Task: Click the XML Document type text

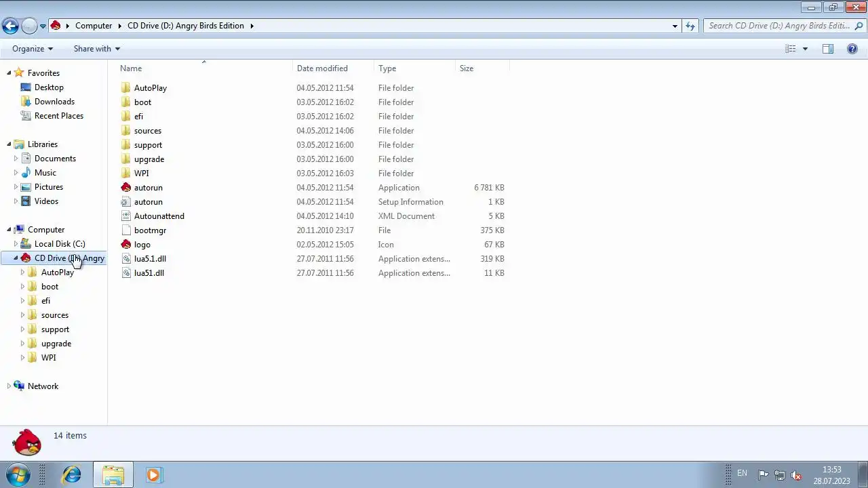Action: pyautogui.click(x=406, y=216)
